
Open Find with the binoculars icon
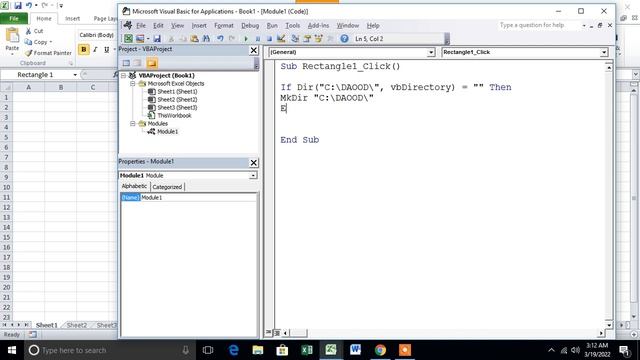[x=206, y=39]
